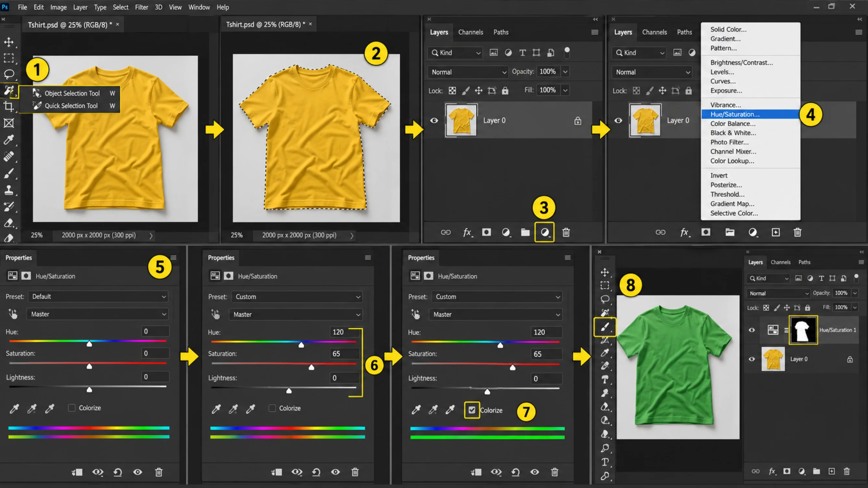This screenshot has width=868, height=488.
Task: Open the panel menu of the Preset Default Properties panel
Action: (x=174, y=258)
